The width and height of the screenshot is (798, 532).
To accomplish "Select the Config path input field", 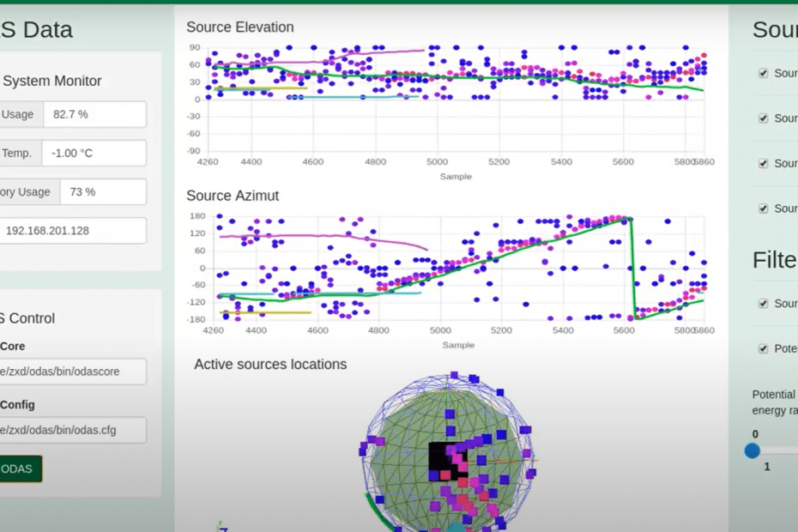I will pyautogui.click(x=72, y=430).
